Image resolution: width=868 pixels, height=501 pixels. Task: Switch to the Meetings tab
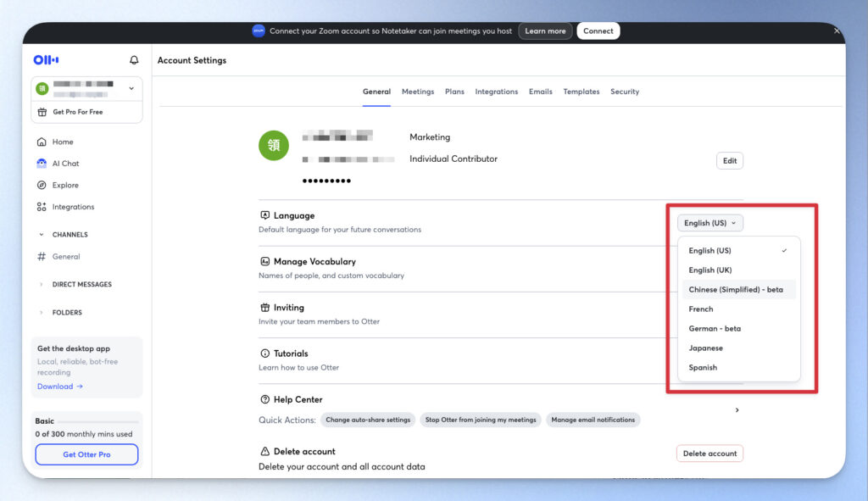coord(418,92)
